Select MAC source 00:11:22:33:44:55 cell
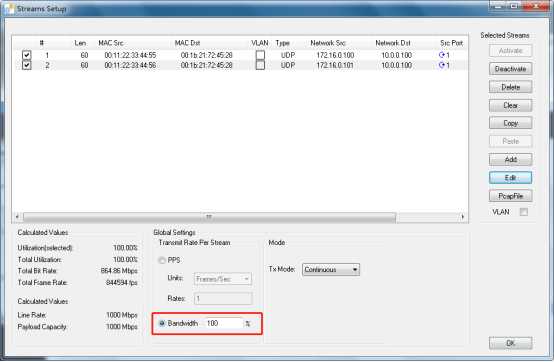Image resolution: width=554 pixels, height=362 pixels. click(130, 55)
